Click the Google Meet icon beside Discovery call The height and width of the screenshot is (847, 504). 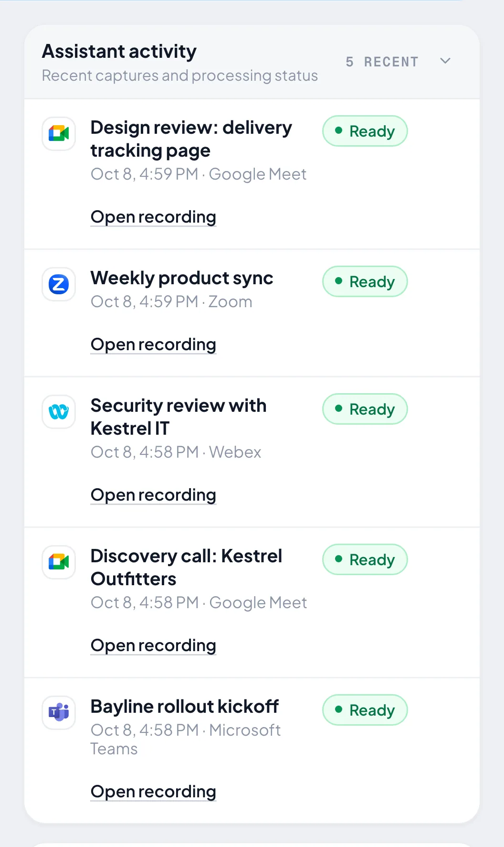(59, 562)
